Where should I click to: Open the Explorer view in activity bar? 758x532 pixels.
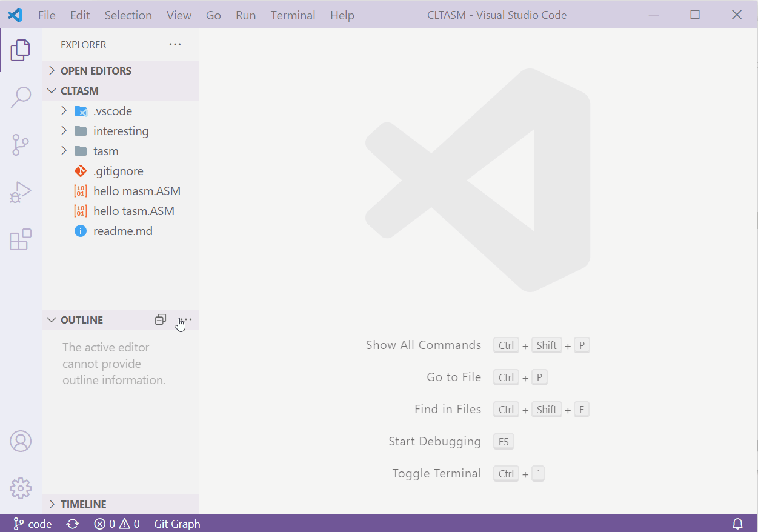[x=21, y=50]
